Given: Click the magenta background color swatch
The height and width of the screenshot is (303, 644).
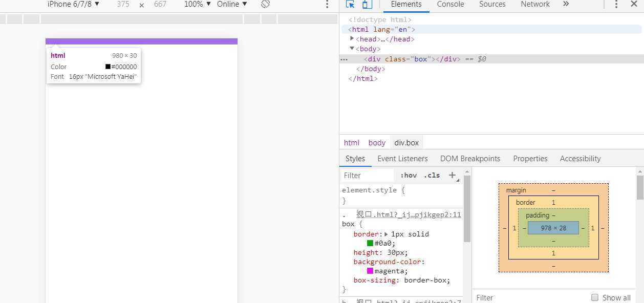Looking at the screenshot, I should [x=370, y=271].
